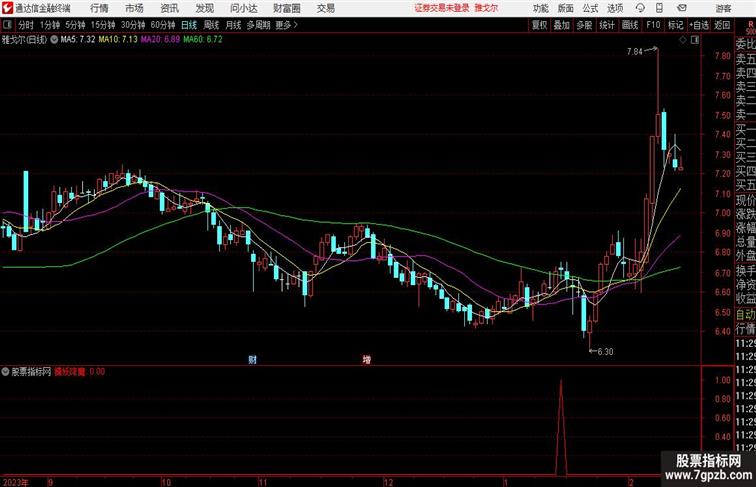Switch to the 15分钟 period tab
Image resolution: width=756 pixels, height=487 pixels.
tap(103, 25)
